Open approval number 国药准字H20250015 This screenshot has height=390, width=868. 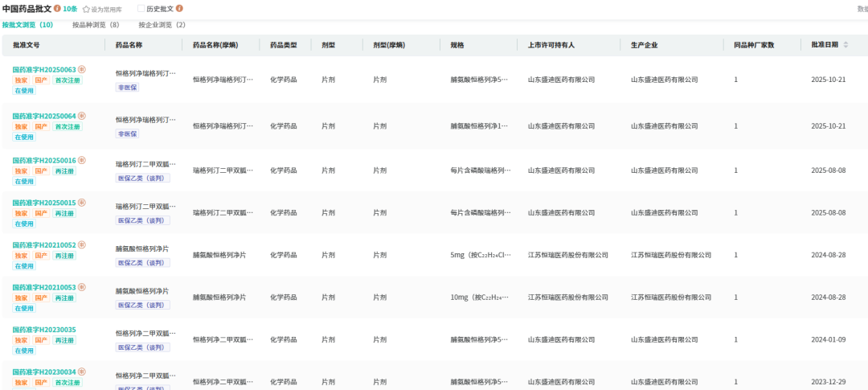click(x=44, y=203)
